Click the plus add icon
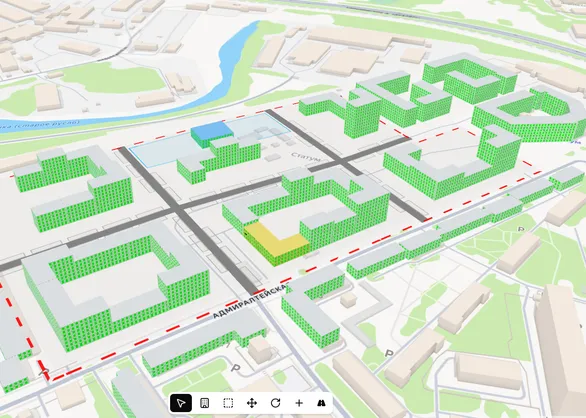The image size is (586, 418). [299, 403]
